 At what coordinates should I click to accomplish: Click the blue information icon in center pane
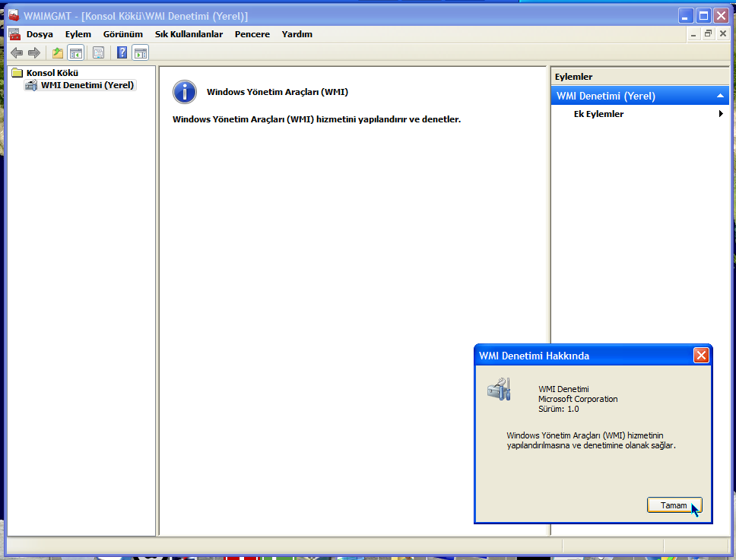(185, 92)
